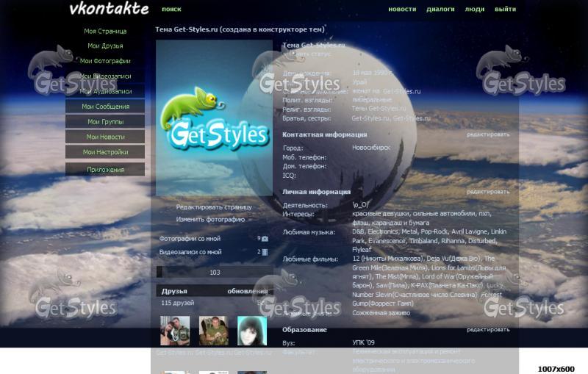
Task: Click Редактировать страницу link
Action: (214, 207)
